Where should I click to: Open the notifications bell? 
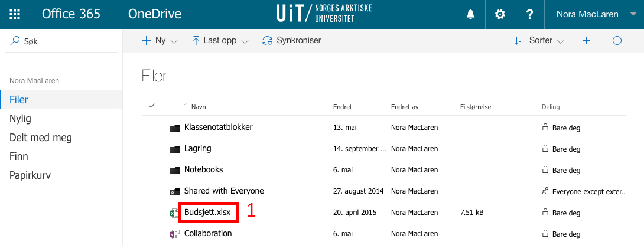pyautogui.click(x=471, y=14)
